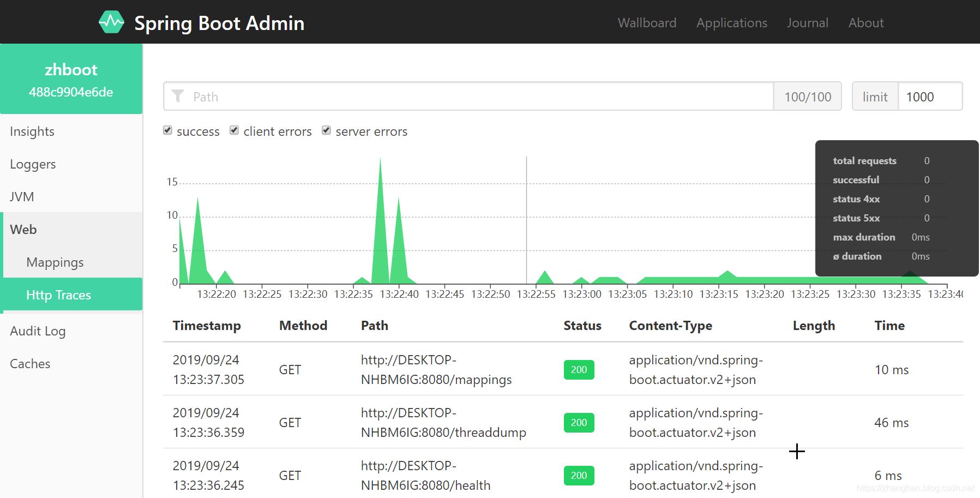Image resolution: width=980 pixels, height=498 pixels.
Task: Open the About page
Action: click(865, 22)
